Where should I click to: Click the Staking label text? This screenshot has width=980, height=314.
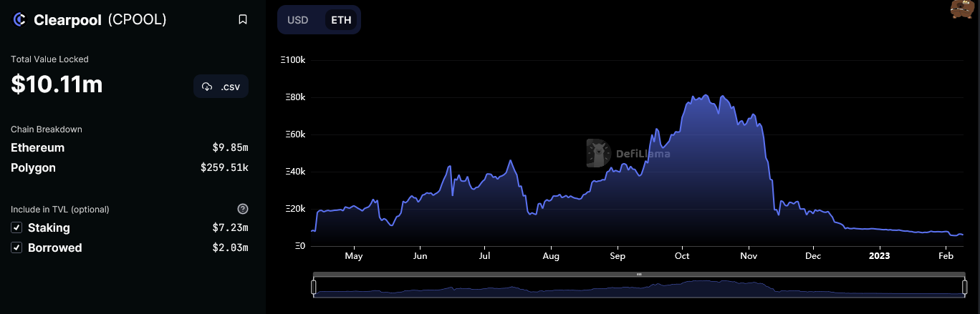[49, 227]
